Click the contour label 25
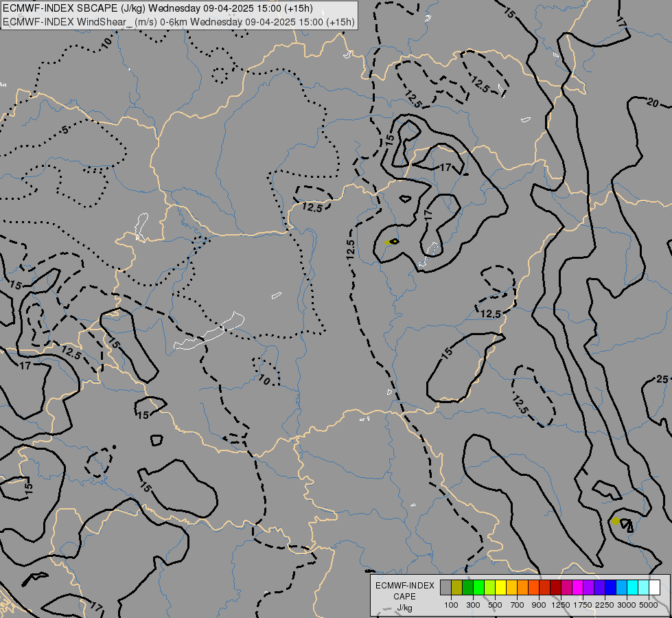 click(x=662, y=379)
